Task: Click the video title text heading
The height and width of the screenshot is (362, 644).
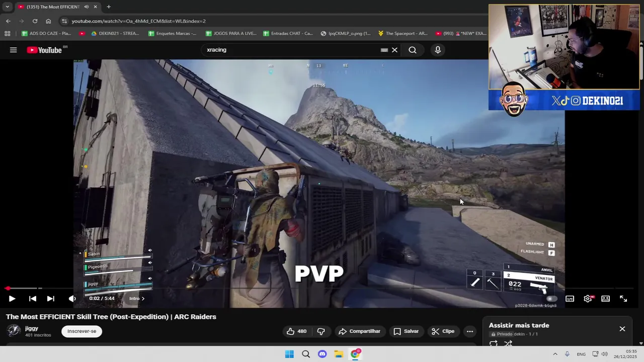Action: [111, 317]
